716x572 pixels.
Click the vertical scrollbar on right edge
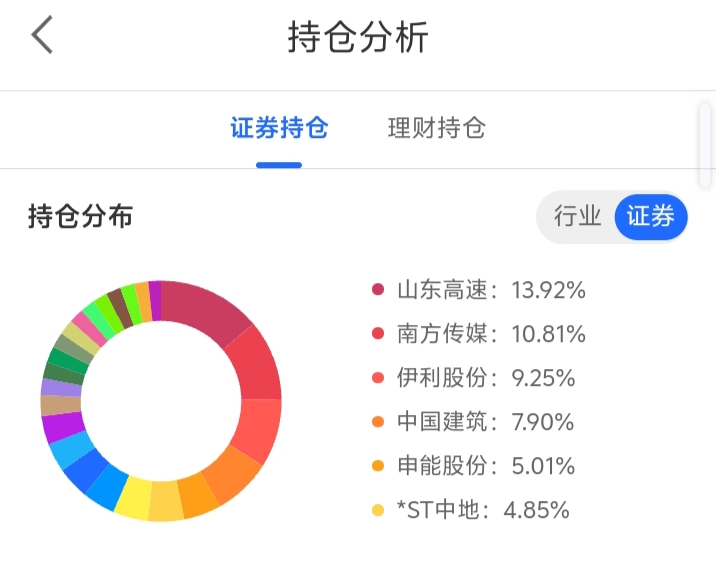(x=705, y=145)
